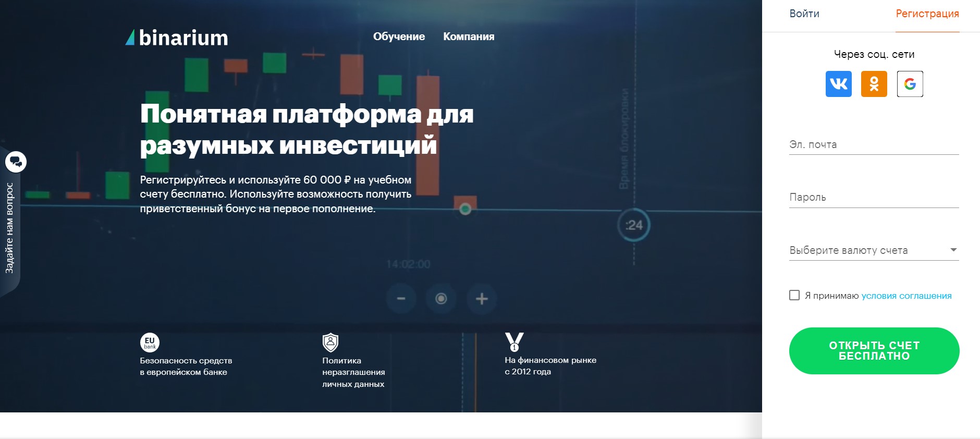Click the Безопасность средств в европейском банке text
Viewport: 980px width, 439px height.
186,366
